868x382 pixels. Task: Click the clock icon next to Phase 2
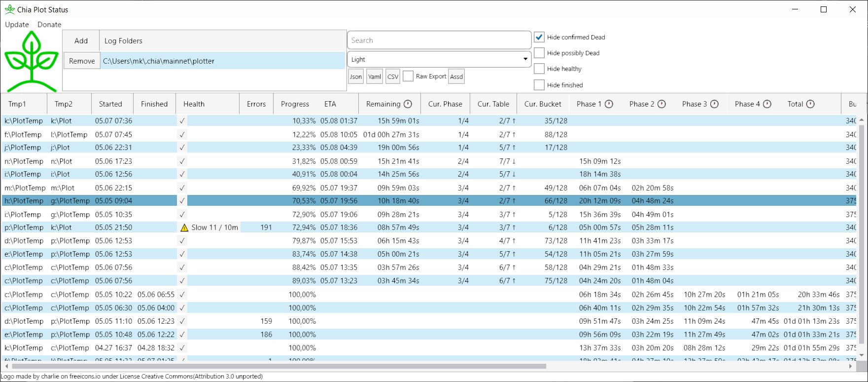click(x=661, y=104)
